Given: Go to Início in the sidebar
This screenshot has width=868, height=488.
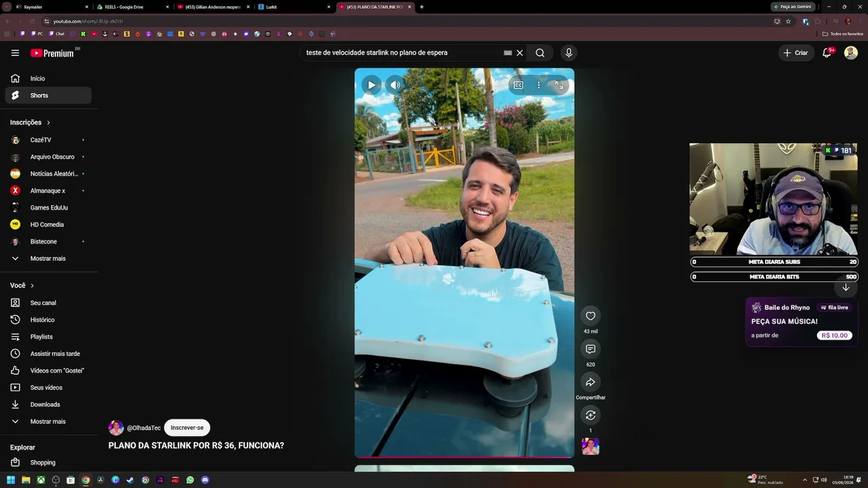Looking at the screenshot, I should tap(48, 79).
